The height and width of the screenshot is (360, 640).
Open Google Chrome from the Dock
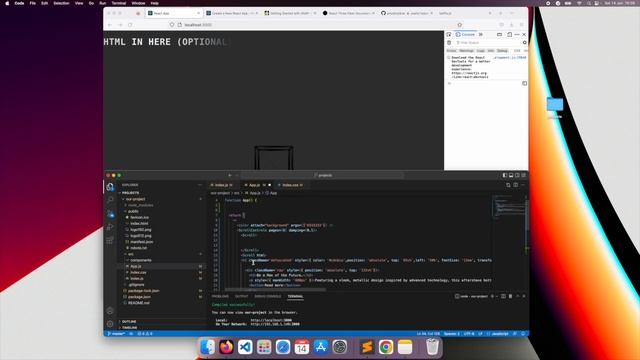click(386, 347)
